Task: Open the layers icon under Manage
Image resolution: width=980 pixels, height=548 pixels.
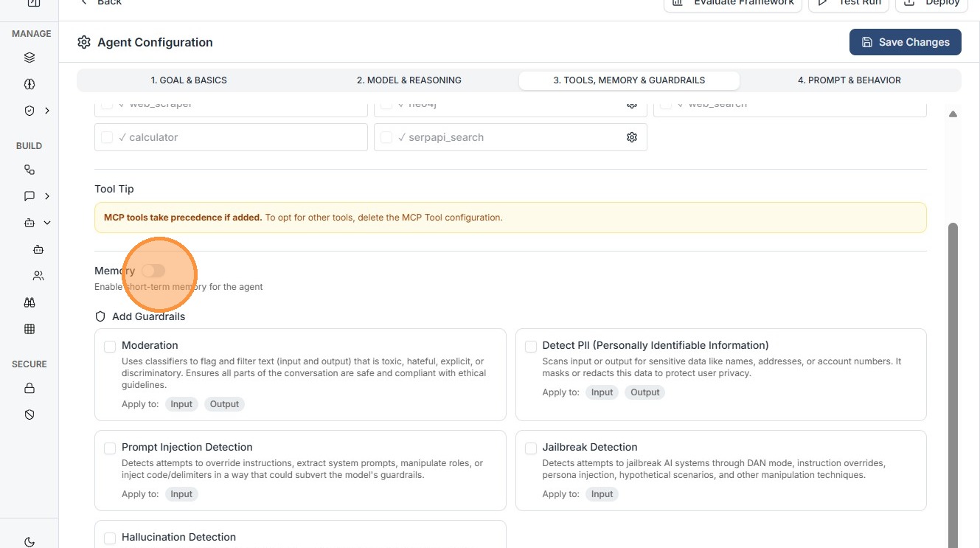Action: [x=29, y=58]
